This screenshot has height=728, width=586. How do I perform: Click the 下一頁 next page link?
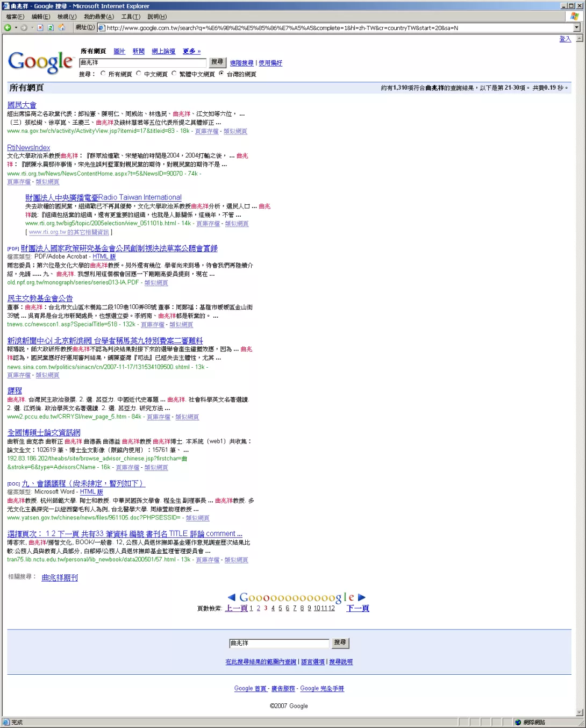coord(358,608)
